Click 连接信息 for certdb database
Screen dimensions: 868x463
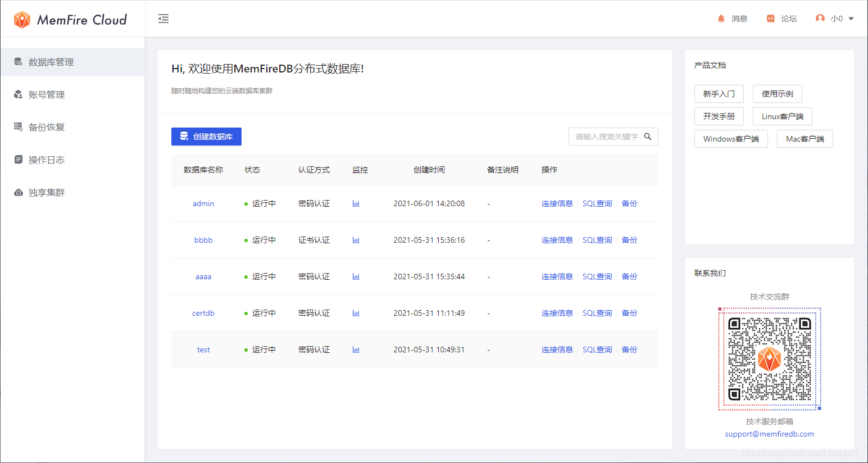pyautogui.click(x=557, y=313)
